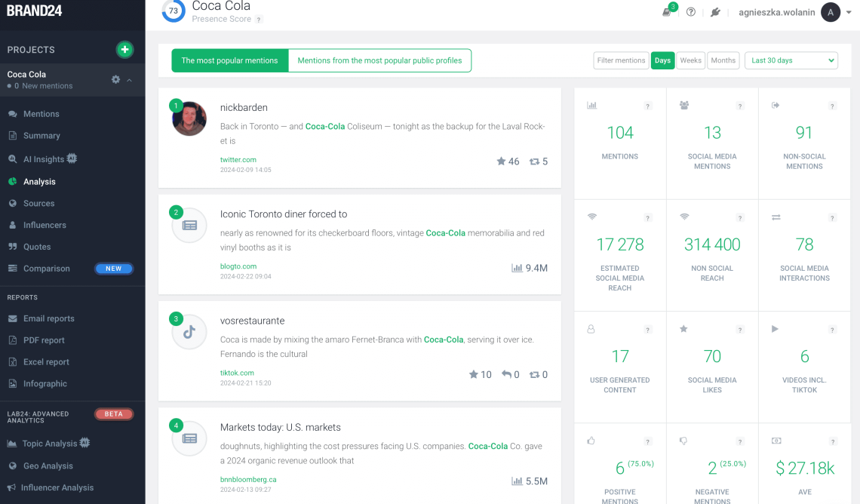
Task: Switch to Mentions from the most popular public profiles
Action: click(x=379, y=60)
